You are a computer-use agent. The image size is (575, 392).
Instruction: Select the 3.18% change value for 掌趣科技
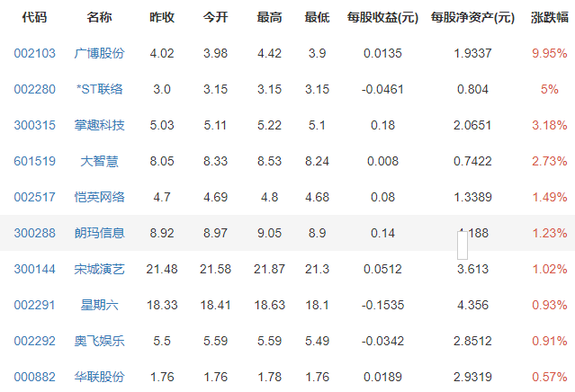coord(550,125)
